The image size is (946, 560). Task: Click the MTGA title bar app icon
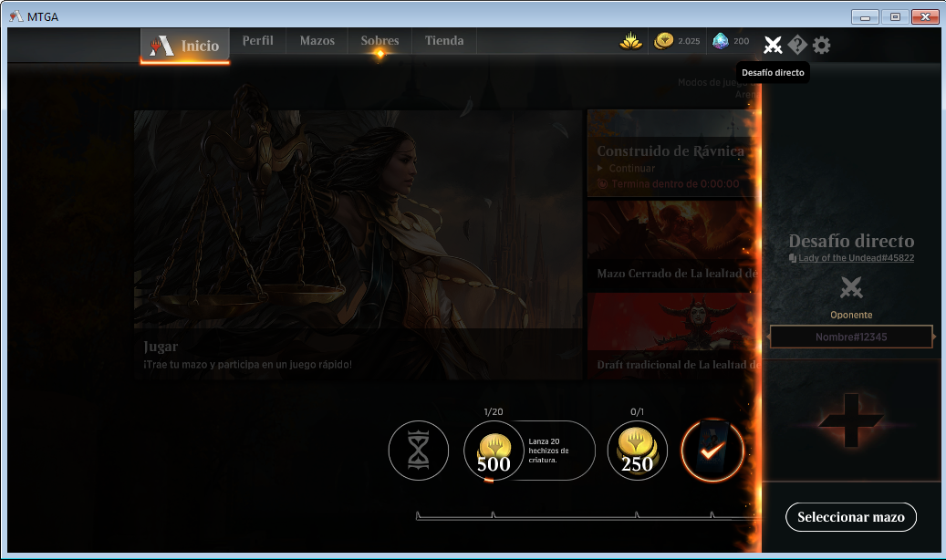pyautogui.click(x=16, y=16)
